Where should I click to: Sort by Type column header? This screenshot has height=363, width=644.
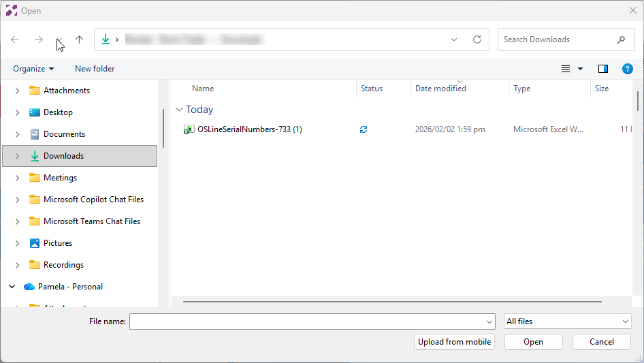coord(521,89)
